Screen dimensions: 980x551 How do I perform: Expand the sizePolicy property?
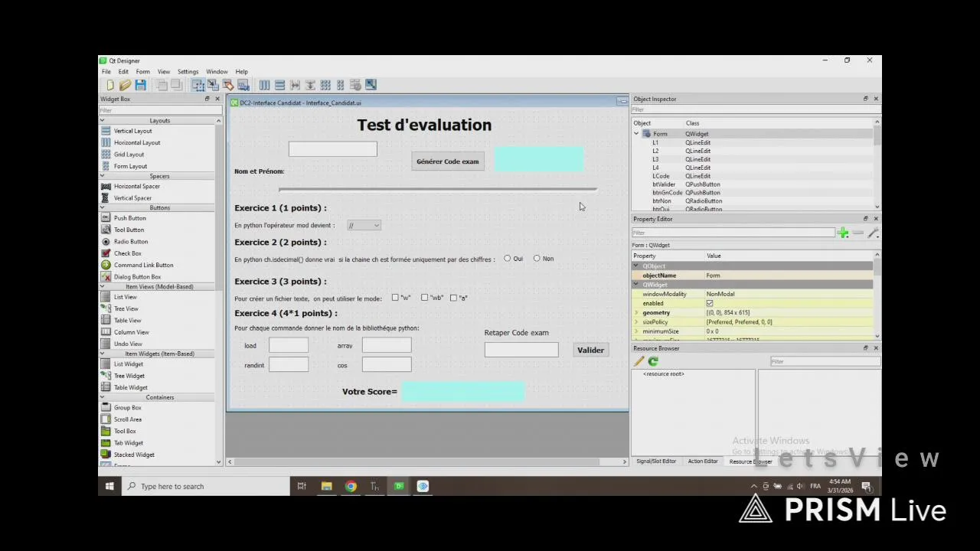636,322
